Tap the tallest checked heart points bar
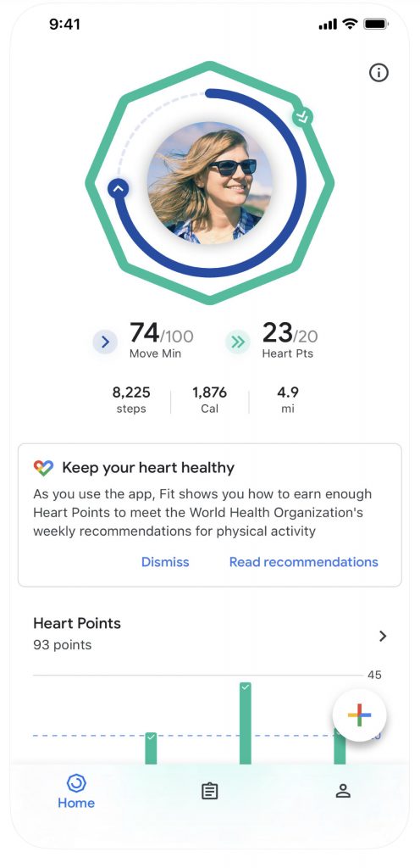Image resolution: width=420 pixels, height=868 pixels. point(246,724)
